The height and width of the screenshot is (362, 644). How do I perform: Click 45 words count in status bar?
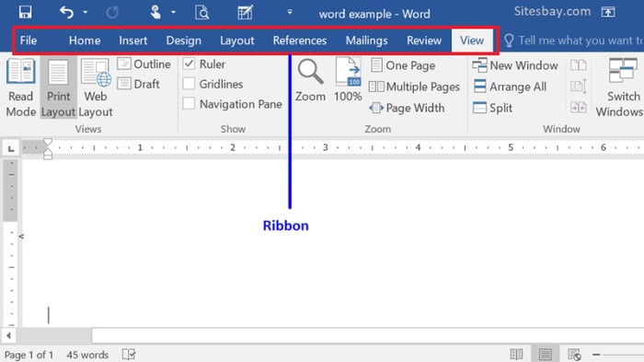tap(87, 355)
